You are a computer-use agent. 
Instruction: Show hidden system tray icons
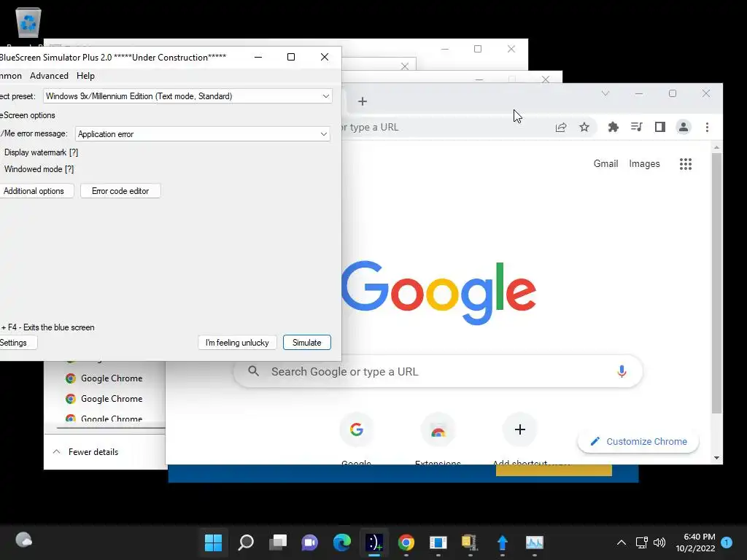[622, 542]
